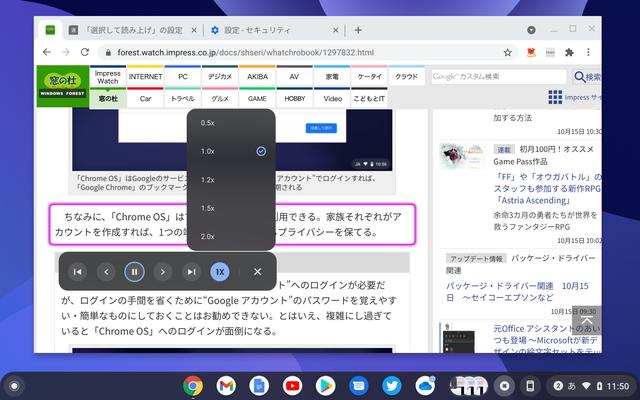Open the Extensions puzzle icon

[x=569, y=52]
